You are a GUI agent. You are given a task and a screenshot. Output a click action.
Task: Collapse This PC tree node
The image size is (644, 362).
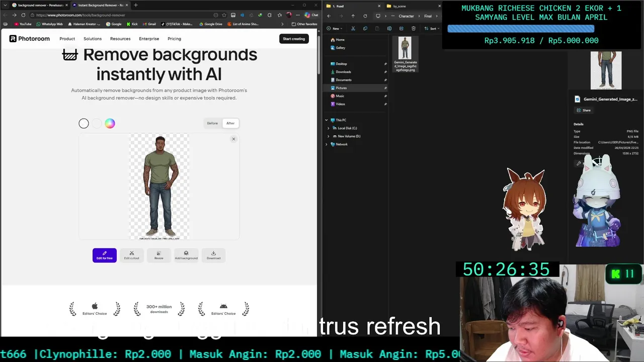[326, 120]
